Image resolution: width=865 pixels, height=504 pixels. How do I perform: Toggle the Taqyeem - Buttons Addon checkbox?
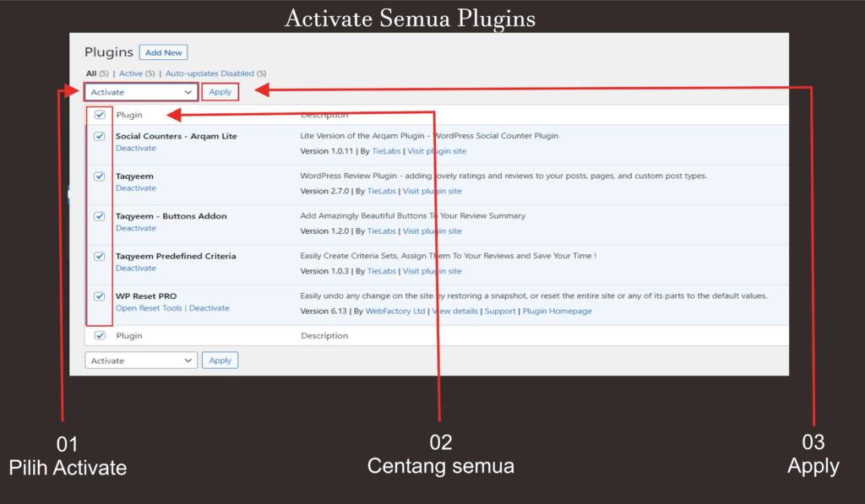[x=100, y=216]
